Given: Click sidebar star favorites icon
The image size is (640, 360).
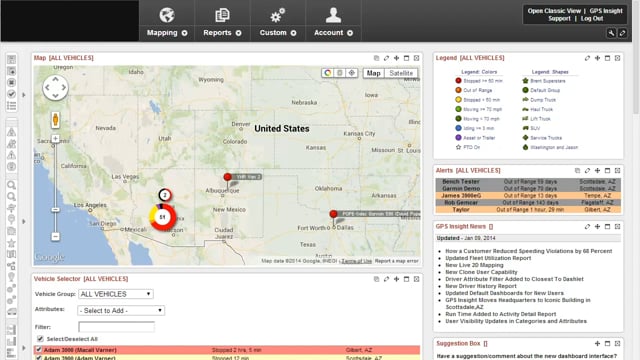Looking at the screenshot, I should pyautogui.click(x=11, y=243).
